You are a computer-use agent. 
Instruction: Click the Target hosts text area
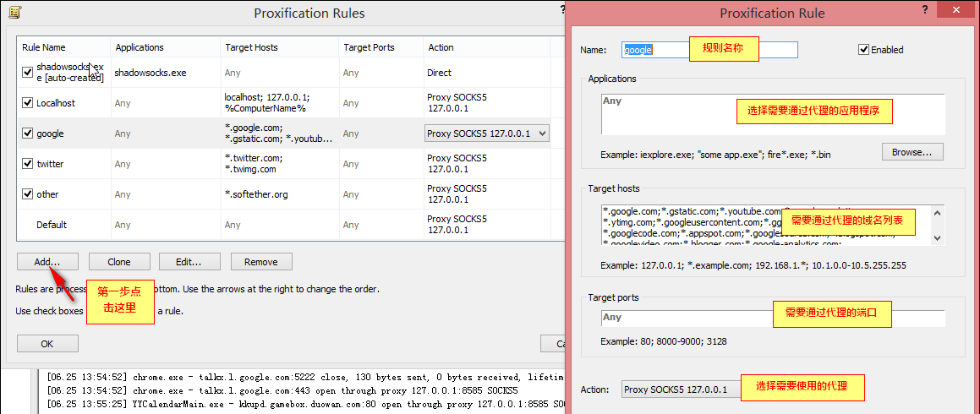click(766, 225)
